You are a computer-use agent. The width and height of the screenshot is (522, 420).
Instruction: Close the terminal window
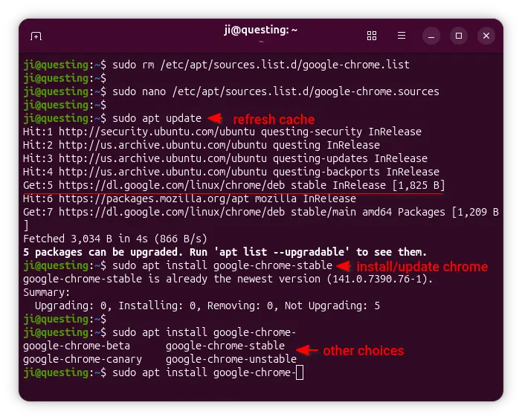click(x=486, y=36)
